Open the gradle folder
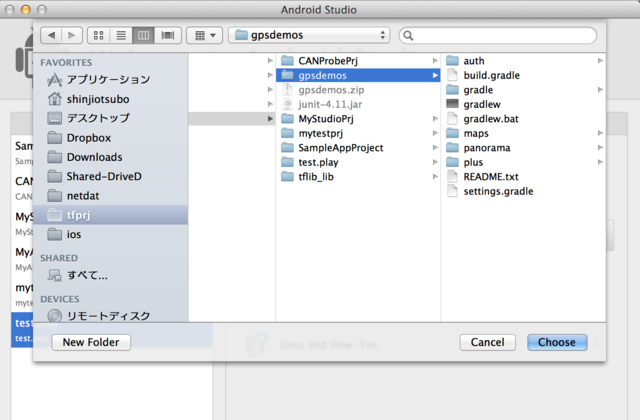 coord(524,90)
